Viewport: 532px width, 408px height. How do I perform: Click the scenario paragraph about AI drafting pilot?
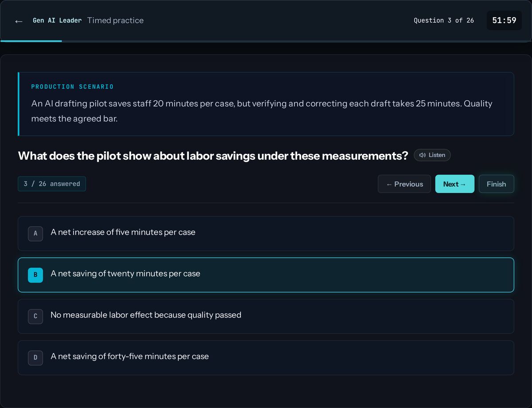pyautogui.click(x=262, y=111)
